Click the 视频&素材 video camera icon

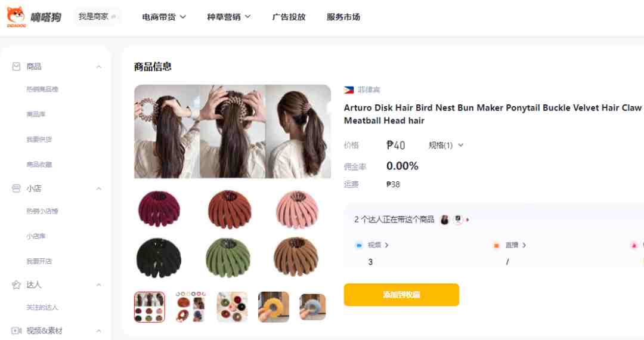tap(16, 330)
